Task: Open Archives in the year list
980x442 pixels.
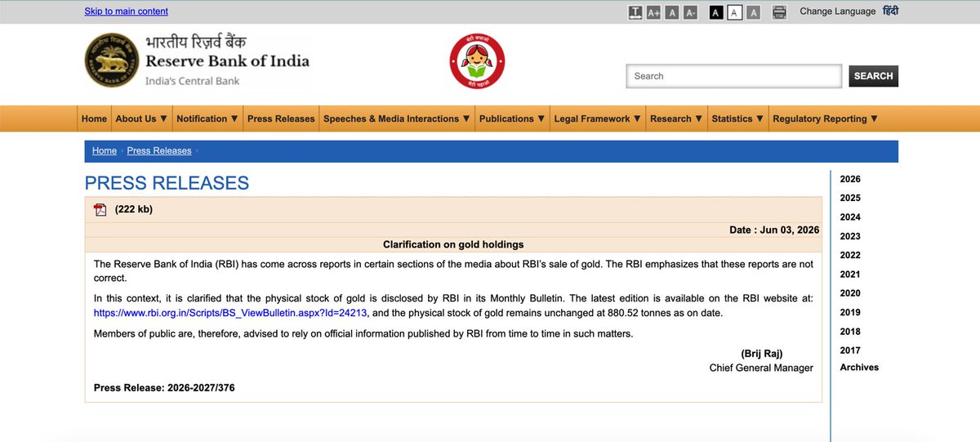Action: 859,368
